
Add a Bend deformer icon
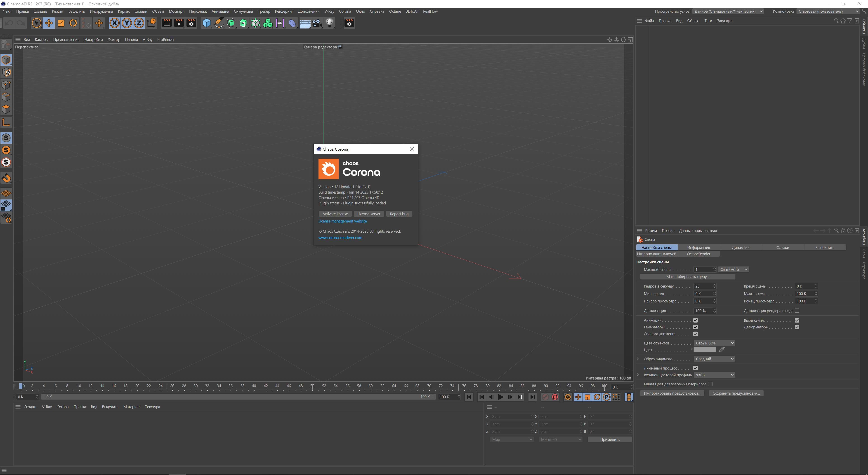292,23
